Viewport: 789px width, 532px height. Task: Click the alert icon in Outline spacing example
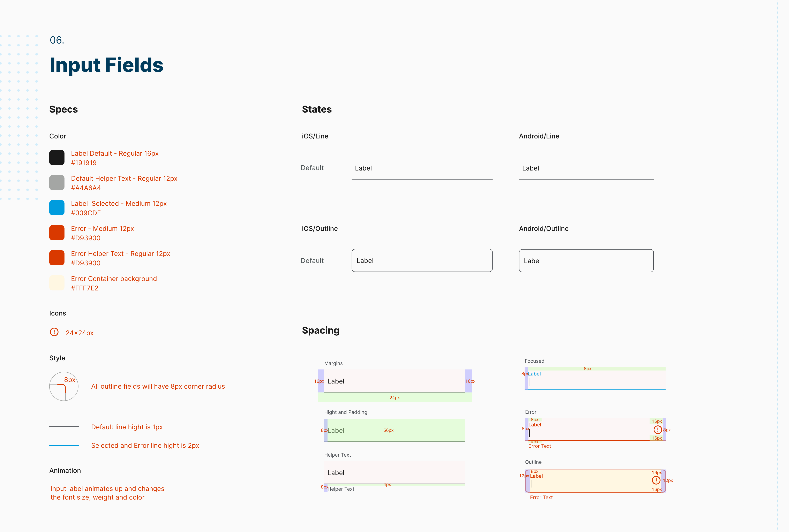(656, 480)
